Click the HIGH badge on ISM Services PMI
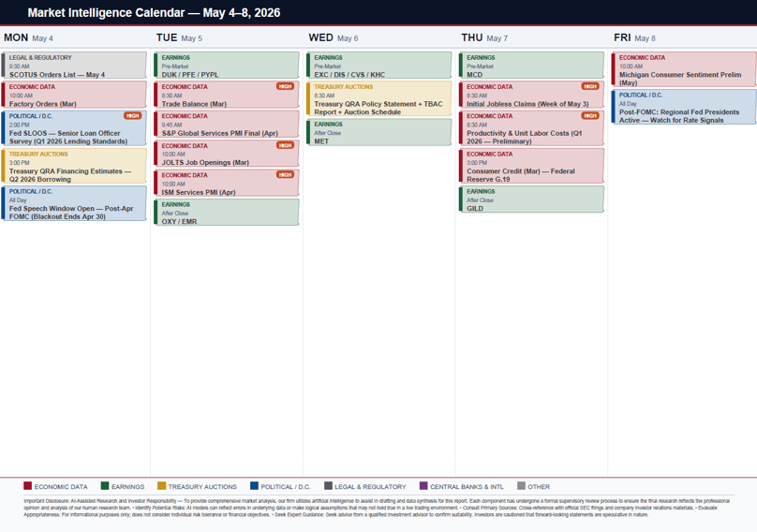Screen dimensions: 757x532 285,175
